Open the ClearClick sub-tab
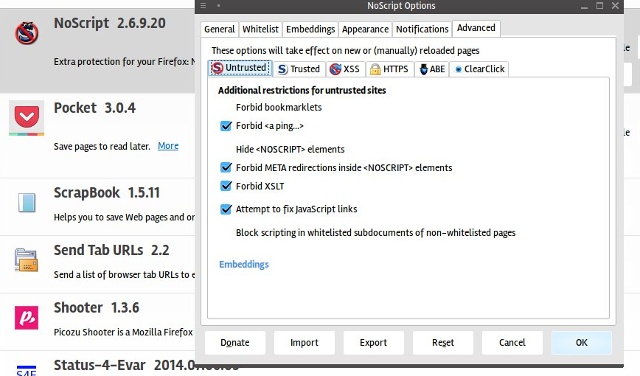 480,69
